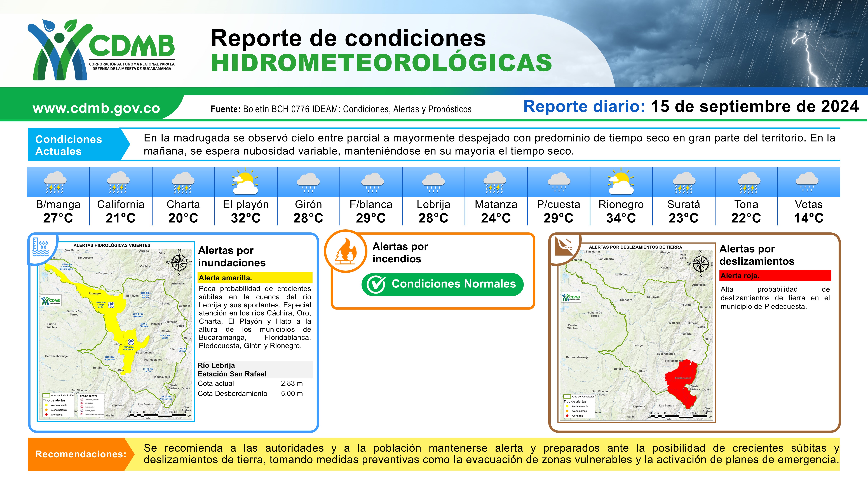Click the checkmark in Condiciones Normales badge

click(376, 285)
